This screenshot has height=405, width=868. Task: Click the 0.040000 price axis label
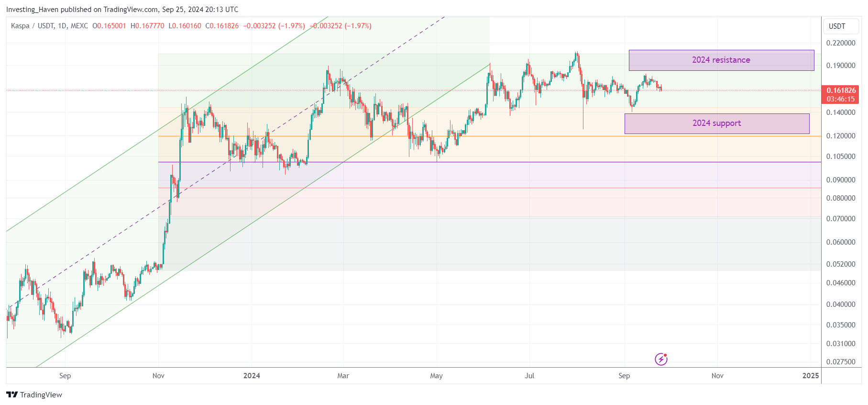tap(841, 304)
